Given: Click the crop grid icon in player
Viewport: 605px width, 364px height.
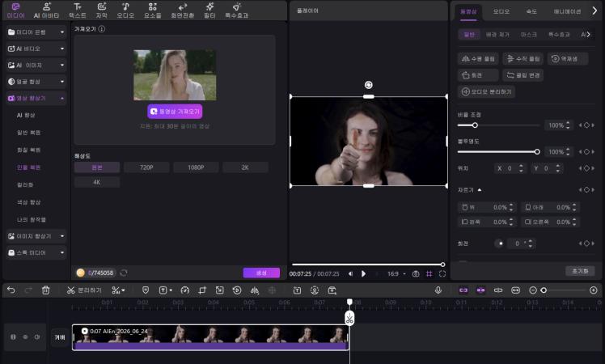Looking at the screenshot, I should point(429,273).
